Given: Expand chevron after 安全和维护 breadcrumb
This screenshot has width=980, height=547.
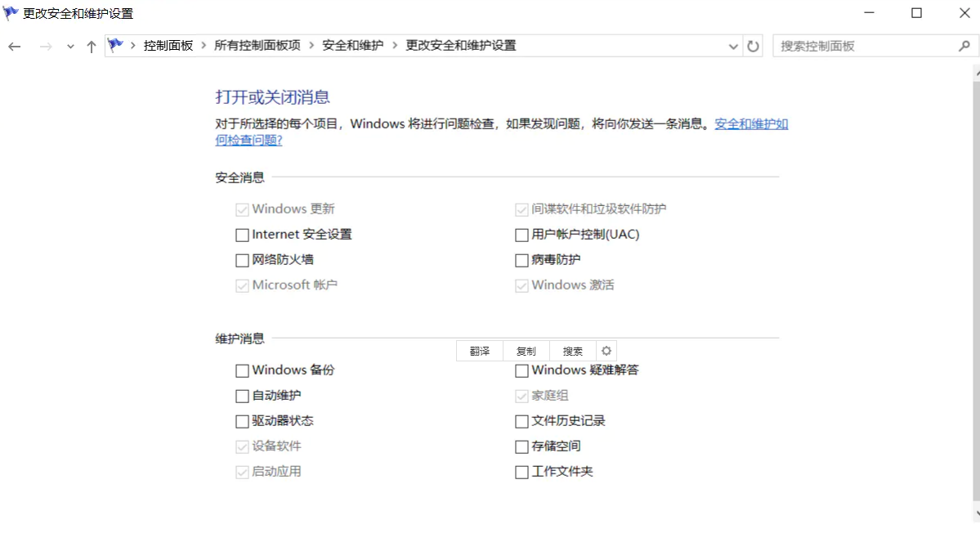Looking at the screenshot, I should click(x=395, y=45).
